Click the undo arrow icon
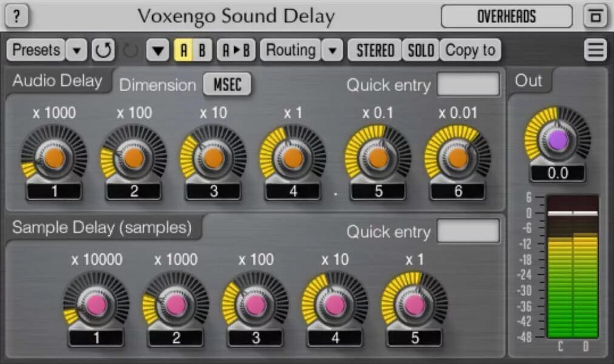Viewport: 614px width, 364px height. pyautogui.click(x=103, y=50)
